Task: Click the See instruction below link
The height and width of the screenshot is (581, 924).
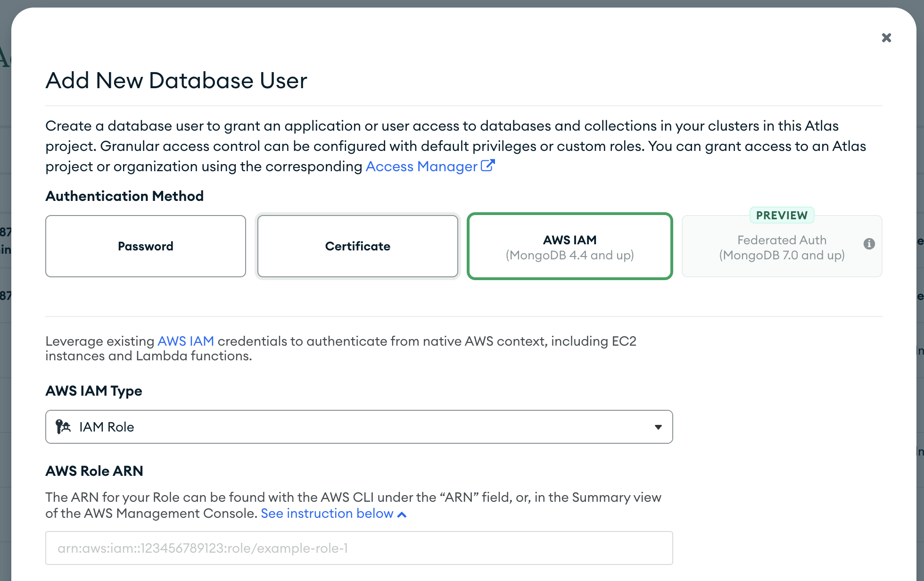Action: tap(327, 513)
